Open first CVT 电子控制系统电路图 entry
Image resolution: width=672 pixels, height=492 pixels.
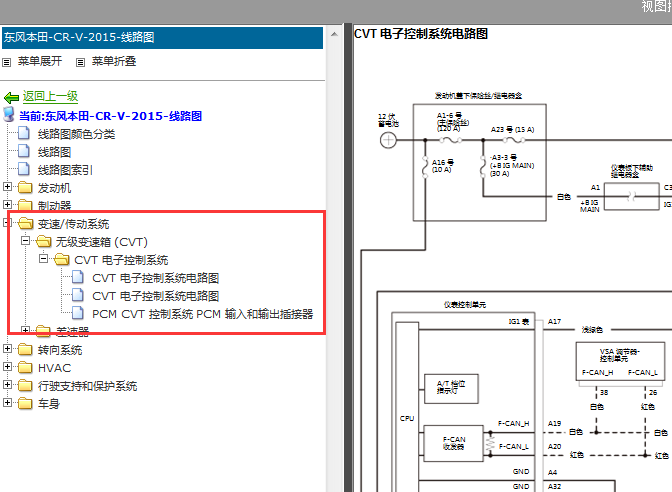point(156,278)
